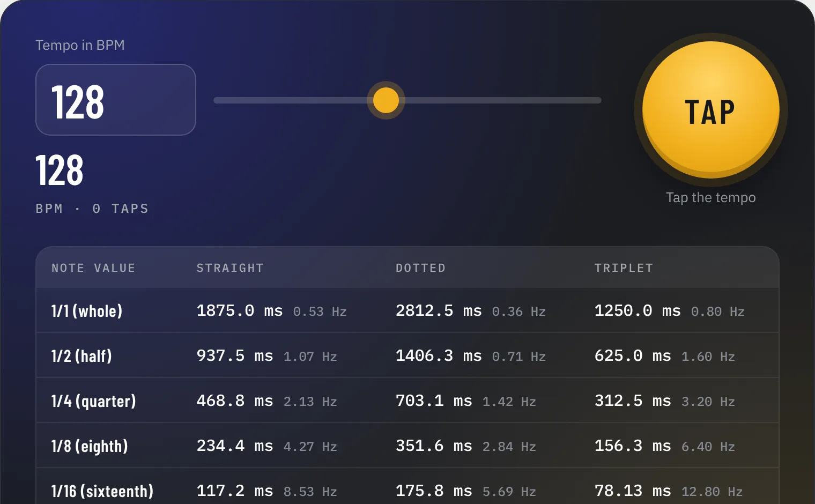Focus the Tempo in BPM input field
The image size is (815, 504).
point(116,100)
